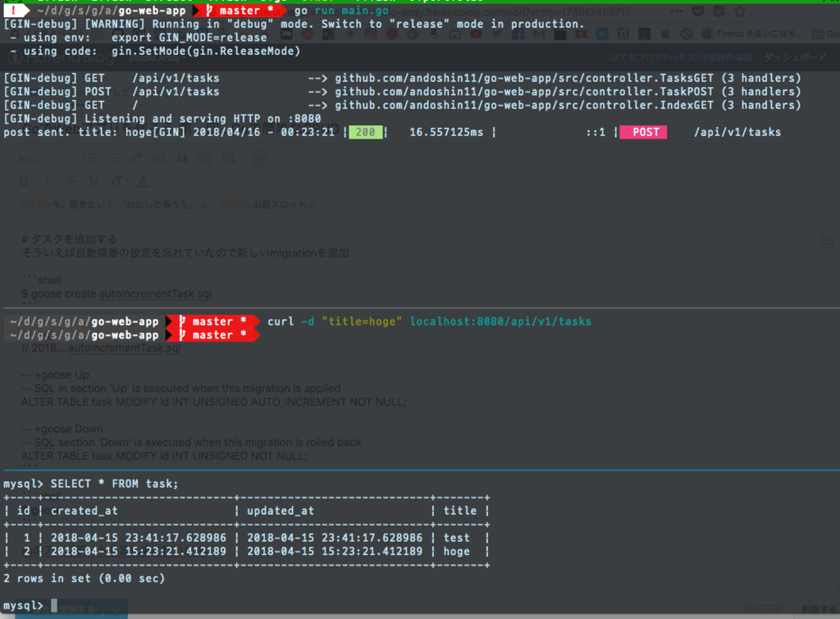Open the YouTube bookmark in the bookmarks bar
Viewport: 840px width, 619px height.
click(x=476, y=34)
